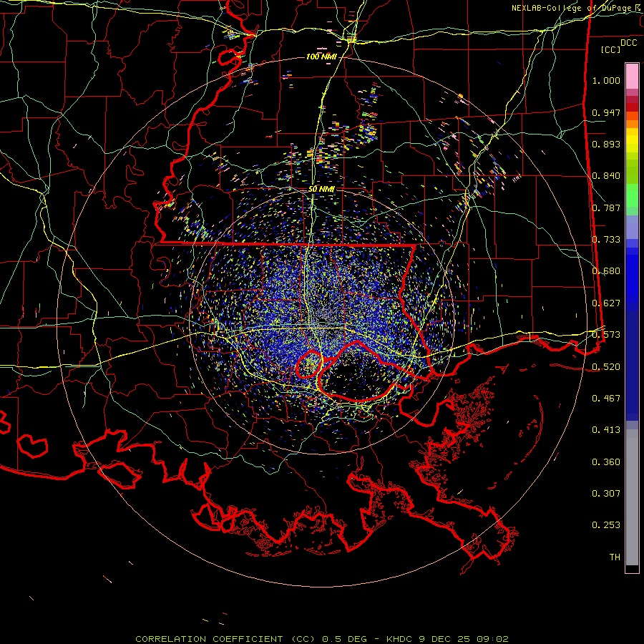The height and width of the screenshot is (644, 644).
Task: Click the 0.413 color scale value
Action: click(606, 430)
